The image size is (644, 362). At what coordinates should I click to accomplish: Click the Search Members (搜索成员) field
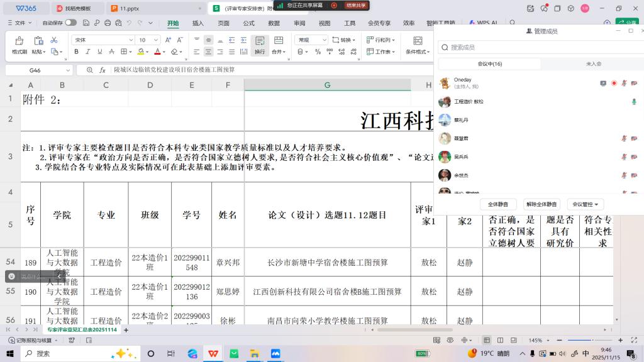[540, 48]
